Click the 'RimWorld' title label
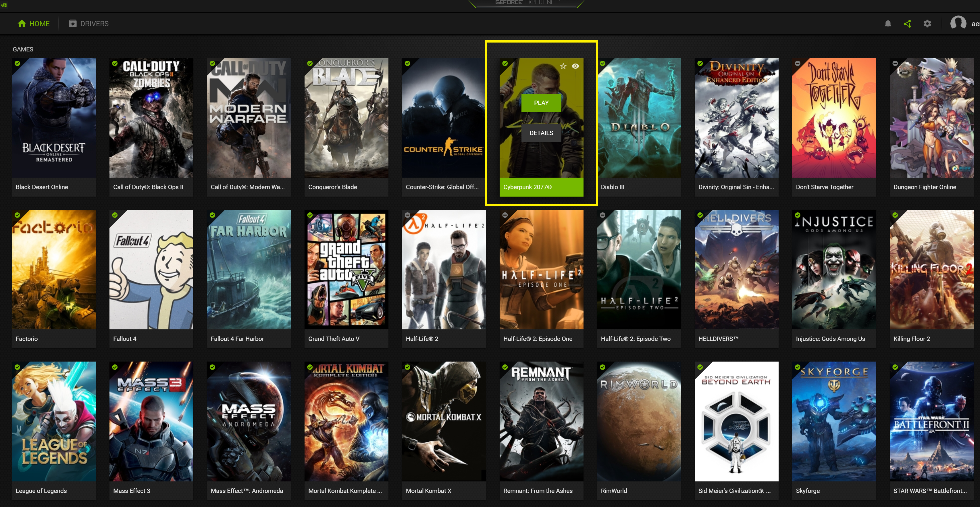This screenshot has height=507, width=980. [614, 491]
